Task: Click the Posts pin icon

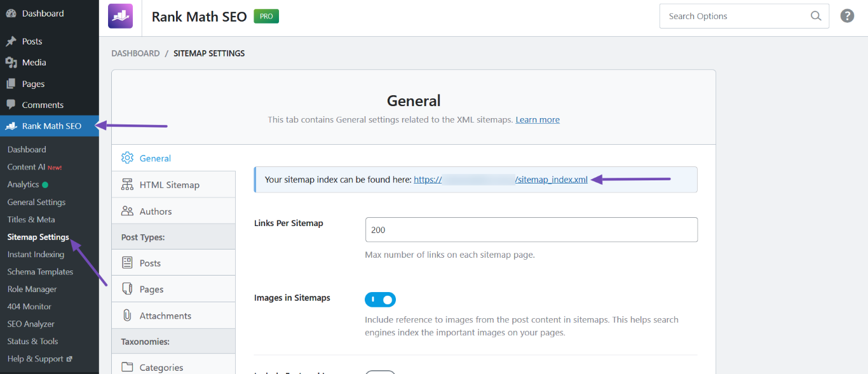Action: (11, 41)
